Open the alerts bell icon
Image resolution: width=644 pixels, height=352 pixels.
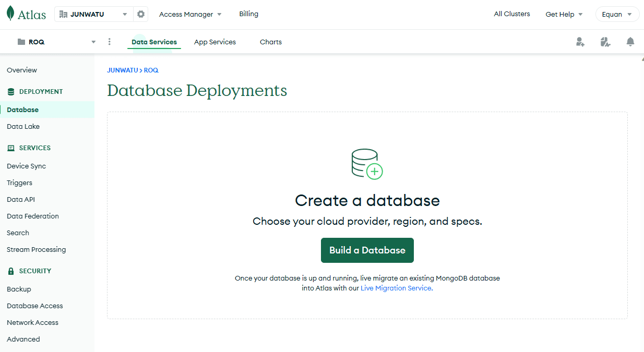630,42
